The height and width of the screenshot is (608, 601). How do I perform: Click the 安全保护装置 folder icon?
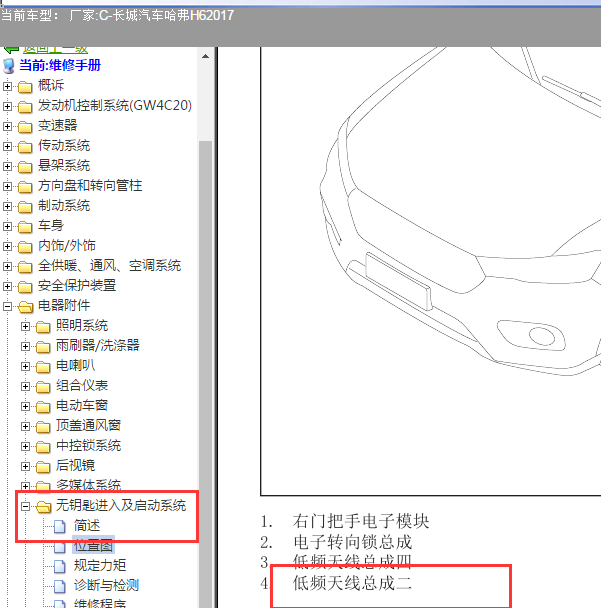25,287
